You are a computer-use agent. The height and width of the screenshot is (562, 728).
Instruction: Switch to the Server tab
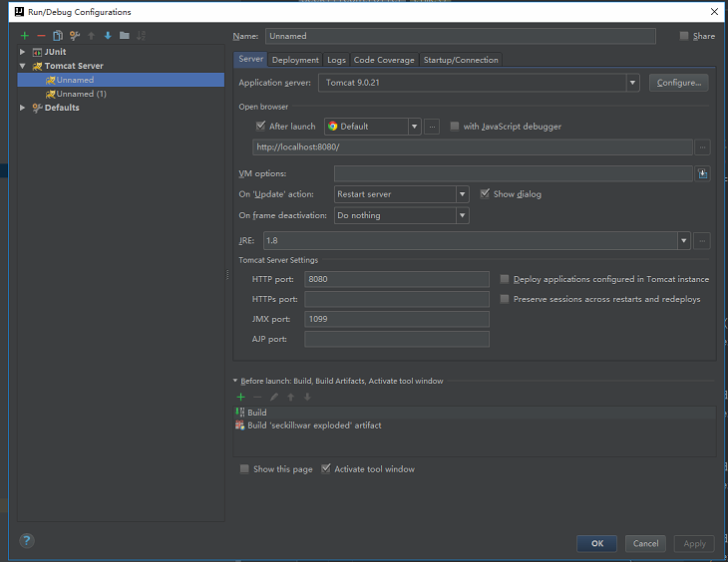[250, 59]
